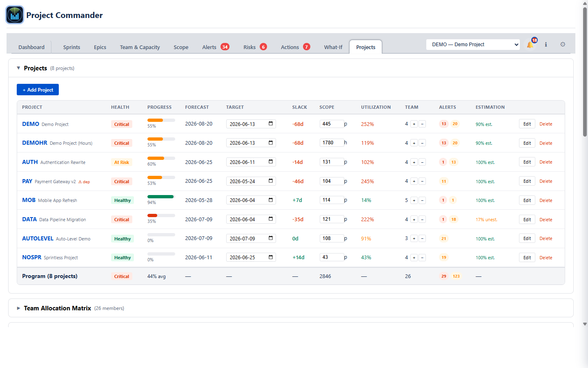Click the MOB progress bar at 94%
Image resolution: width=588 pixels, height=368 pixels.
tap(161, 197)
